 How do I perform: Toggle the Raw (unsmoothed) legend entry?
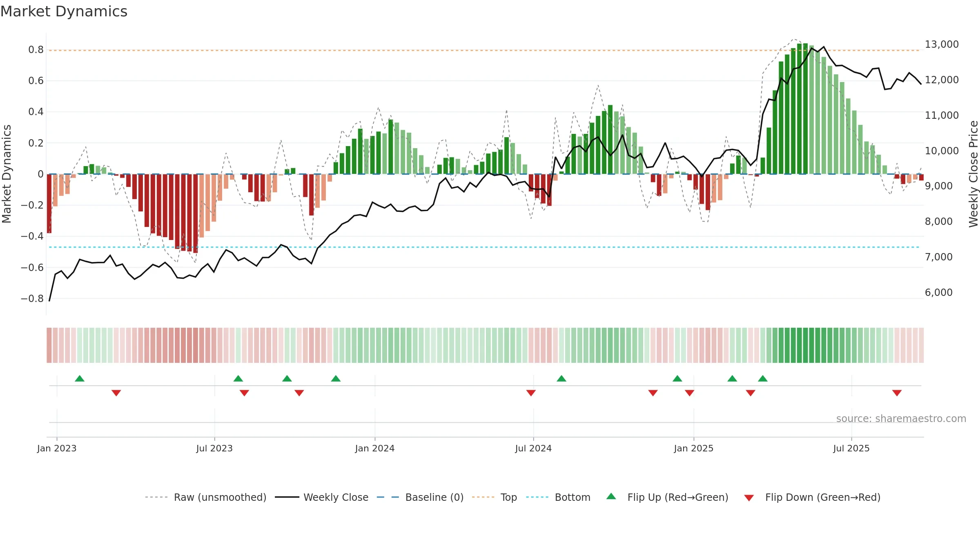(206, 497)
